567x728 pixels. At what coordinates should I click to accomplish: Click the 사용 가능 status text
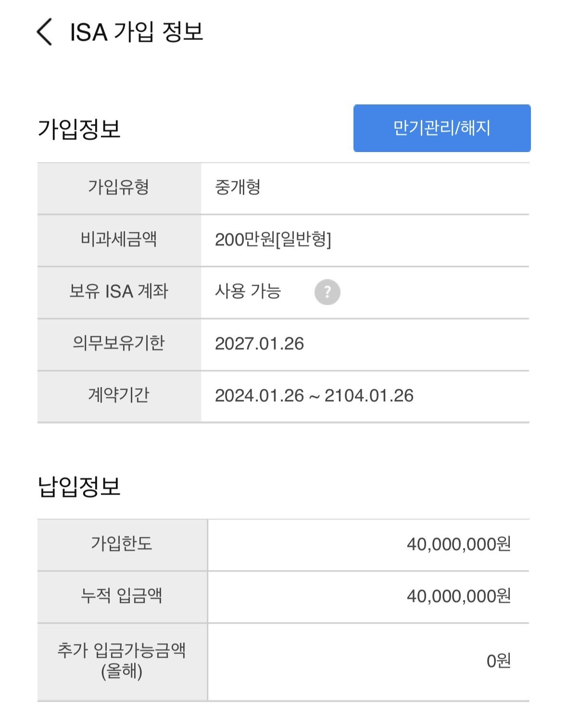click(248, 291)
